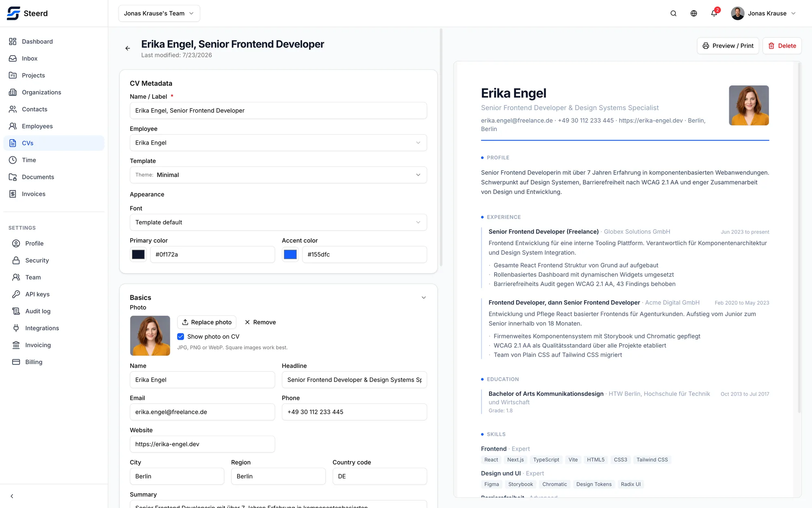
Task: Open the Font dropdown showing Template default
Action: click(x=278, y=222)
